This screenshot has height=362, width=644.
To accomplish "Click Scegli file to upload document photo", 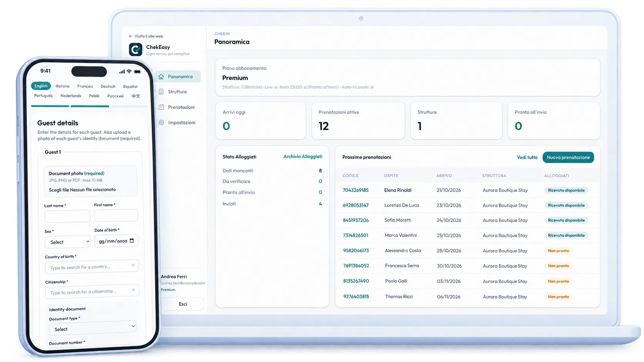I will coord(59,190).
